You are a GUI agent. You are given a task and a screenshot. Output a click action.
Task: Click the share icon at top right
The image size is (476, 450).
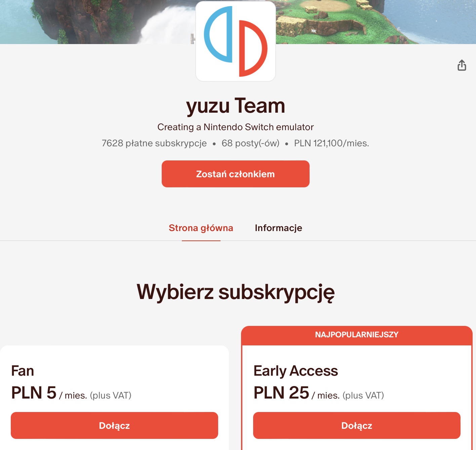(x=462, y=65)
